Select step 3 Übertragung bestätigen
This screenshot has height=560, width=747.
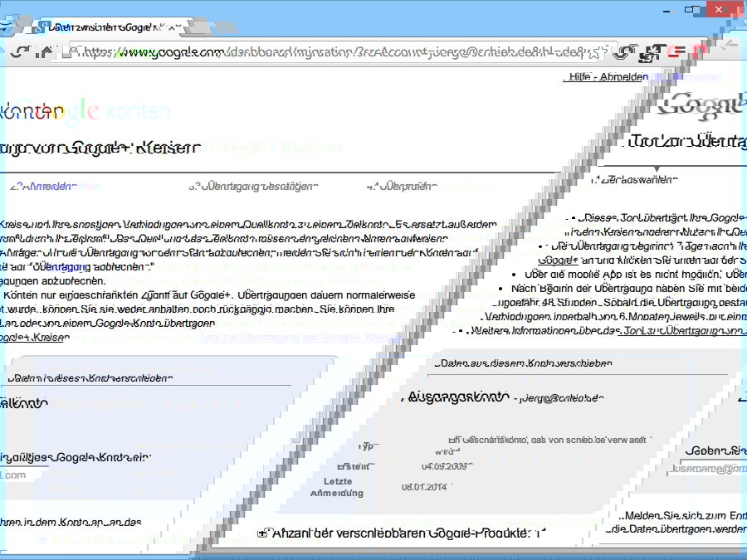click(x=253, y=186)
